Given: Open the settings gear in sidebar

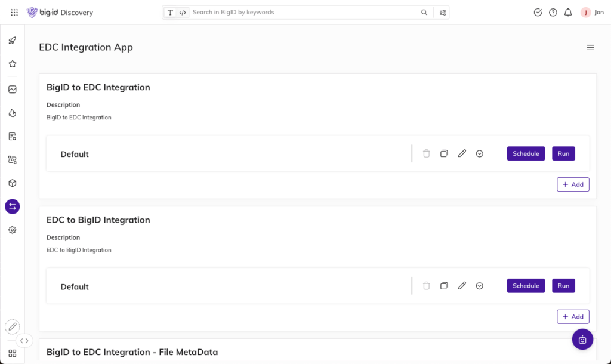Looking at the screenshot, I should (12, 230).
